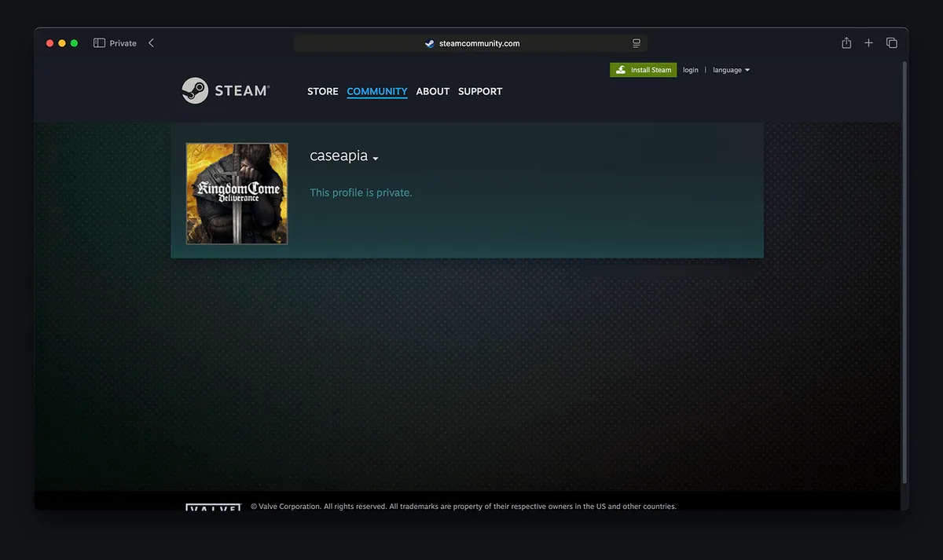Expand the caseapia name history arrow
The height and width of the screenshot is (560, 943).
pyautogui.click(x=376, y=159)
